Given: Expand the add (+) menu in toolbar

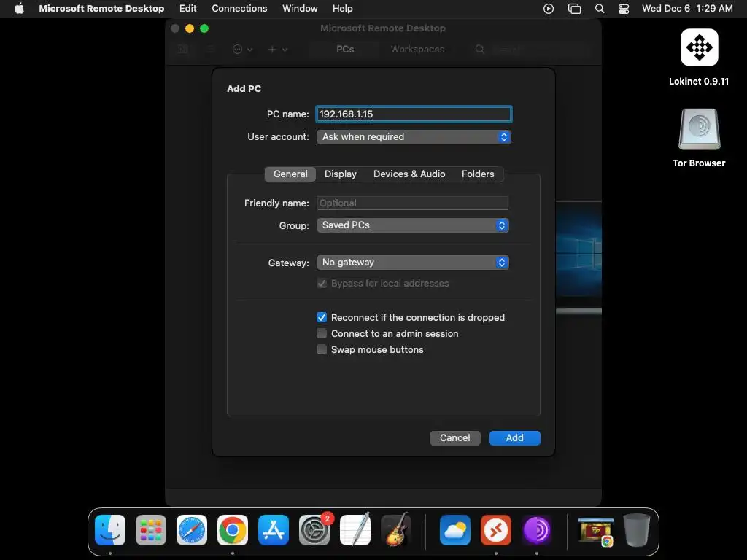Looking at the screenshot, I should 278,49.
